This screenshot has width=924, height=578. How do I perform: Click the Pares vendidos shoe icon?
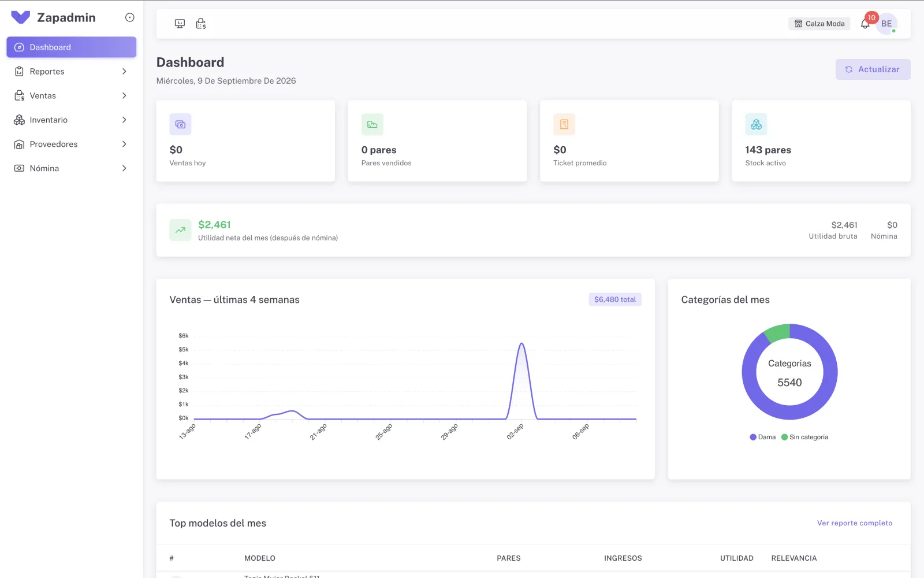click(372, 124)
